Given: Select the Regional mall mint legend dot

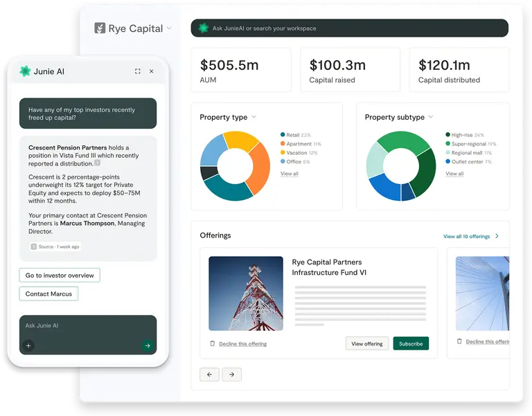Looking at the screenshot, I should coord(448,152).
